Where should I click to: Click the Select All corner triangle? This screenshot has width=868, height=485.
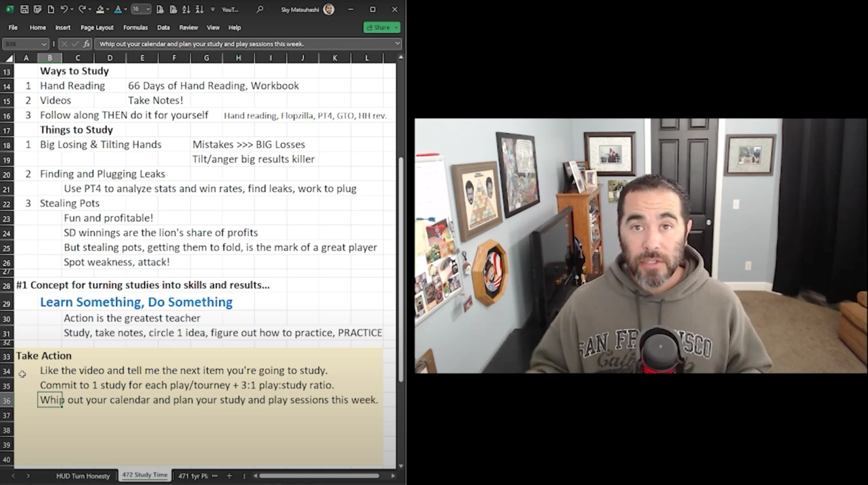9,58
